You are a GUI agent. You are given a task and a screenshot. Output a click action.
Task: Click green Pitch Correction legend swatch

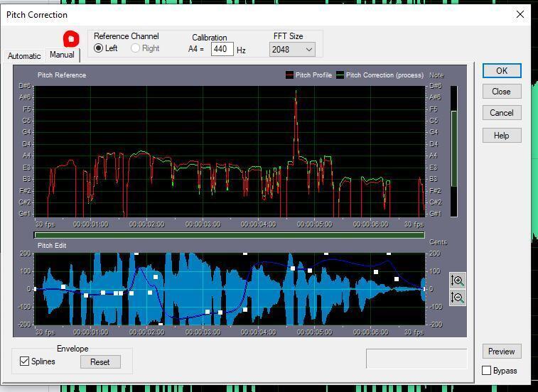(340, 75)
